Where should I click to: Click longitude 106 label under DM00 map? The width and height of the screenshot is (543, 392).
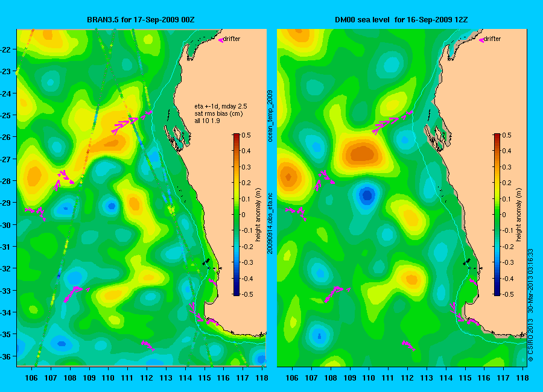(x=292, y=378)
